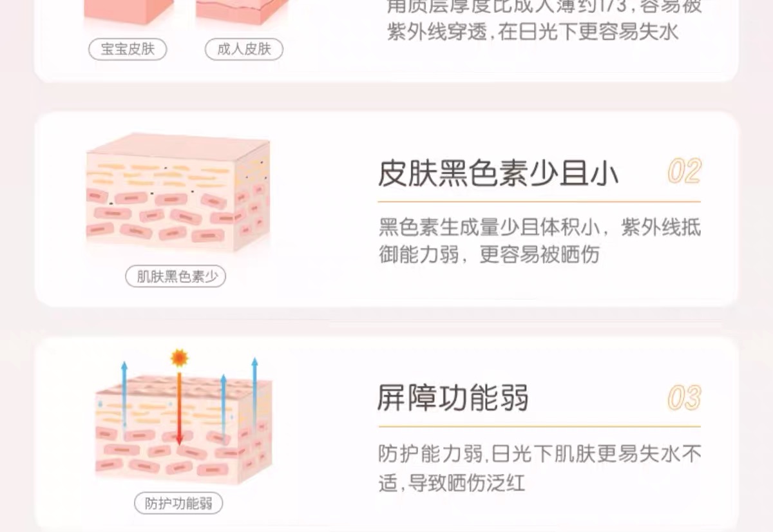Click the heading 皮肤黑色素少且小
This screenshot has width=773, height=532.
[499, 174]
